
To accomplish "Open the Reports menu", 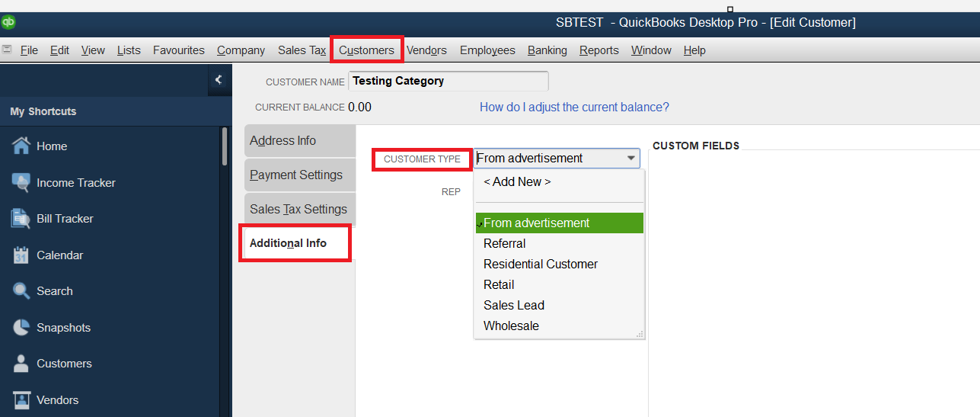I will (x=599, y=50).
